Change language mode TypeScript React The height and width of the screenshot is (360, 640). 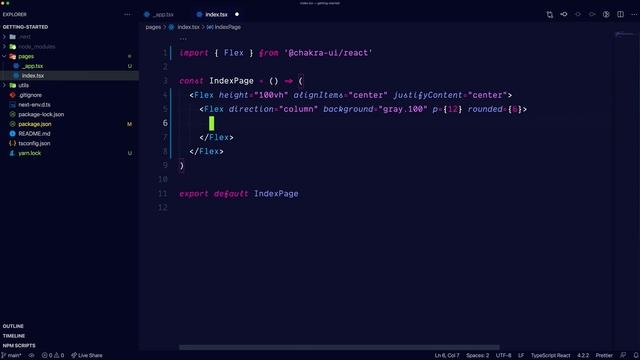[x=550, y=355]
